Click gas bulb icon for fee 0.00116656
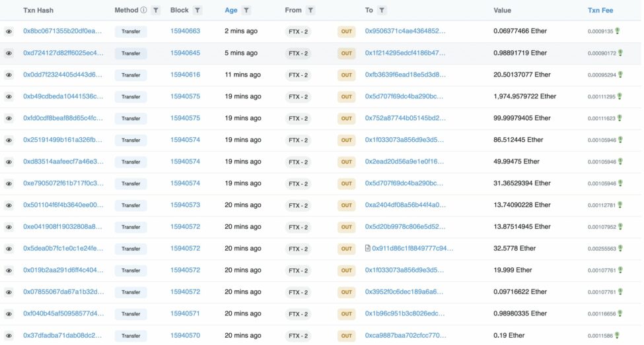This screenshot has width=644, height=345. coord(620,313)
